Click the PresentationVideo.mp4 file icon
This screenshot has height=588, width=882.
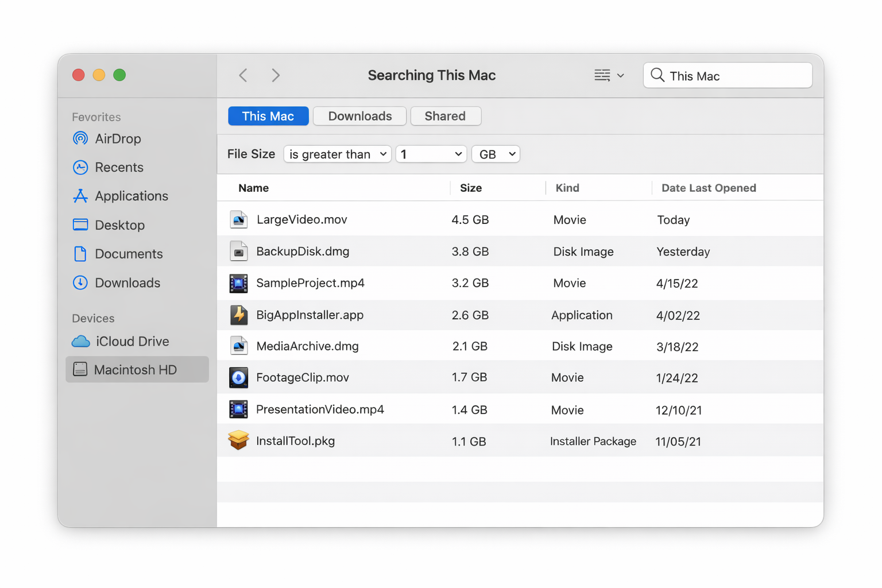coord(238,409)
